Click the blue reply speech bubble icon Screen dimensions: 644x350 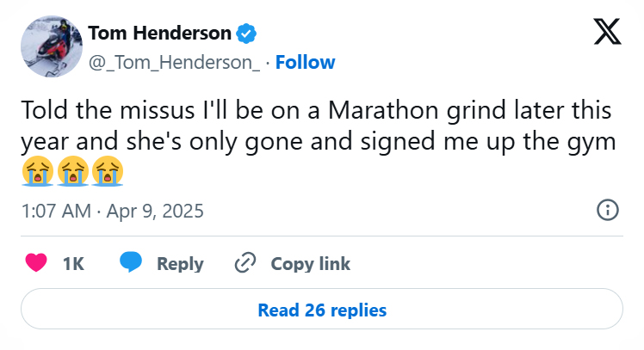(131, 263)
